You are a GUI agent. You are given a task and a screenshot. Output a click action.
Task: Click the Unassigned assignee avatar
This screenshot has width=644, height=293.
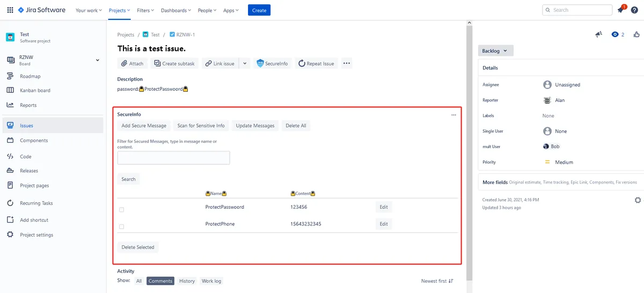[547, 85]
